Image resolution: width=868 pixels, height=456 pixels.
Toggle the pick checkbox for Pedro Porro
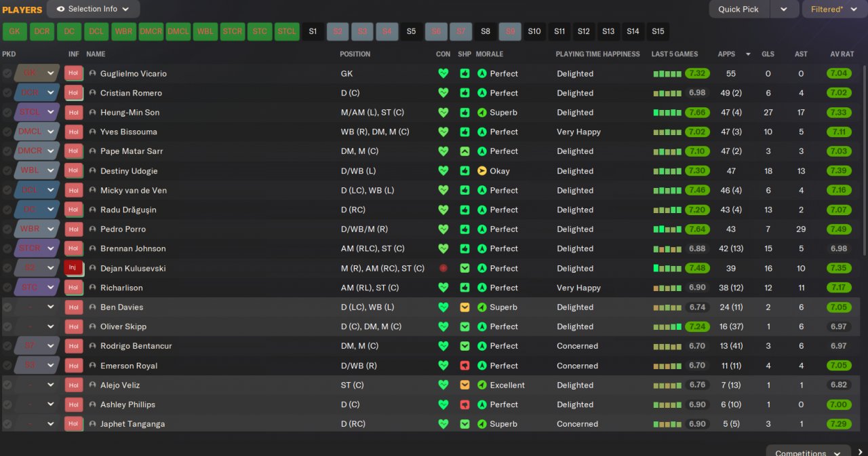[7, 229]
